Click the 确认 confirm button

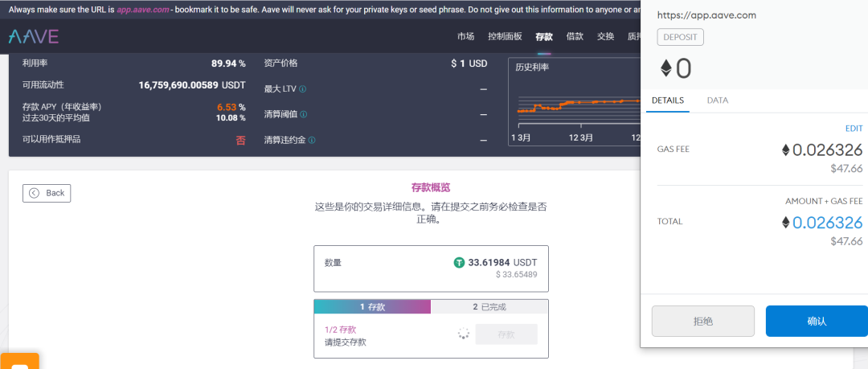pyautogui.click(x=817, y=322)
